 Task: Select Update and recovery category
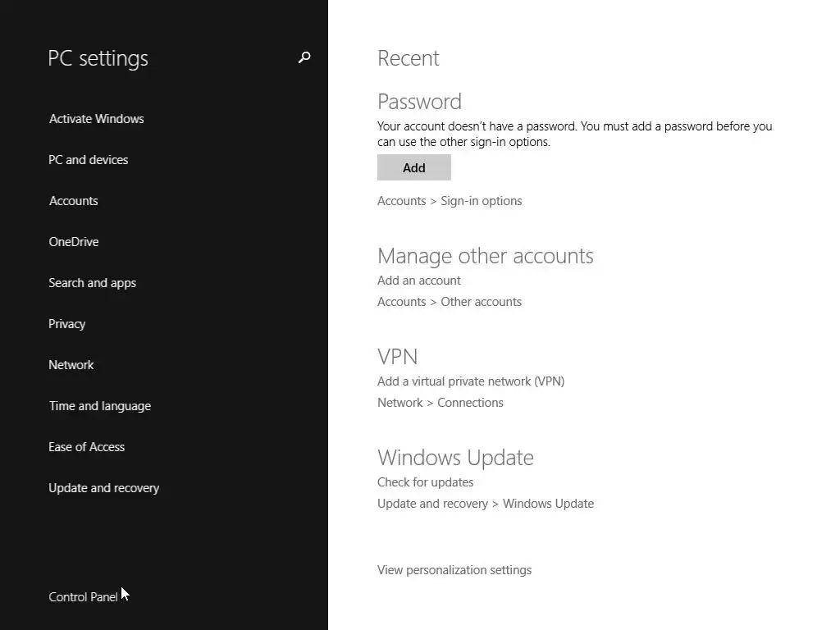pos(103,488)
